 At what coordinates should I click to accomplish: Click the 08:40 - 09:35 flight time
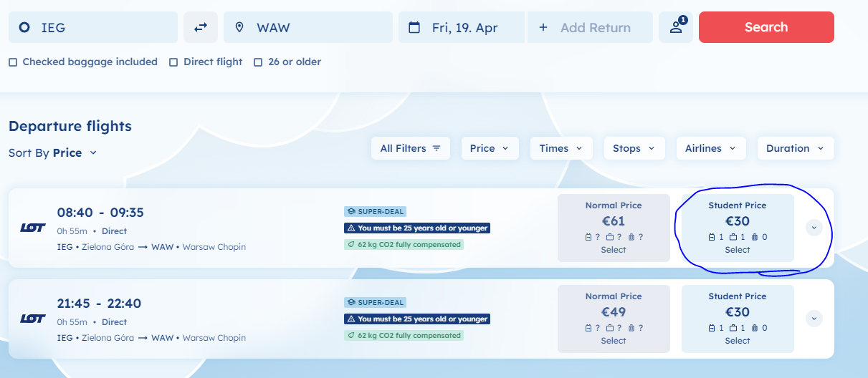point(100,213)
